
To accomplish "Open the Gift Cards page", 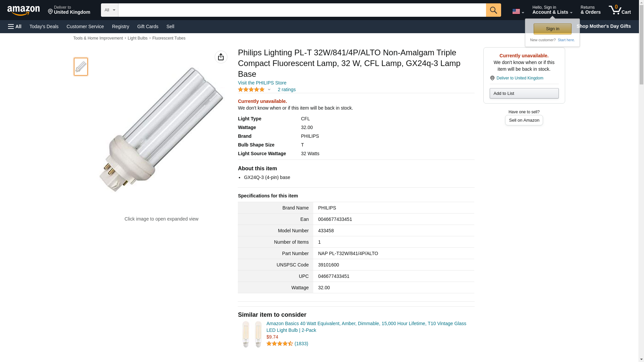I will pyautogui.click(x=148, y=26).
